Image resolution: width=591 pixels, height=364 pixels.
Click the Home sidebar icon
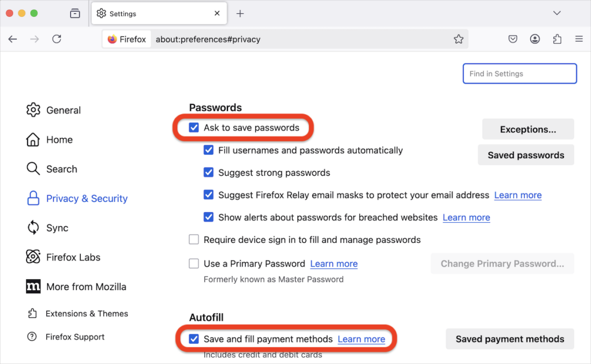pyautogui.click(x=33, y=140)
